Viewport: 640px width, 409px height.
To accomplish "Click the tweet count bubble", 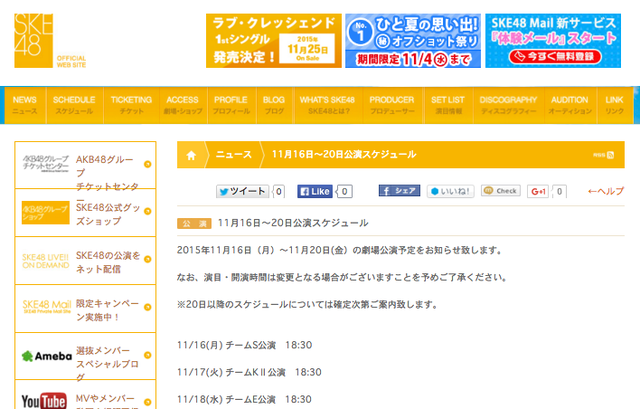I will (x=279, y=191).
